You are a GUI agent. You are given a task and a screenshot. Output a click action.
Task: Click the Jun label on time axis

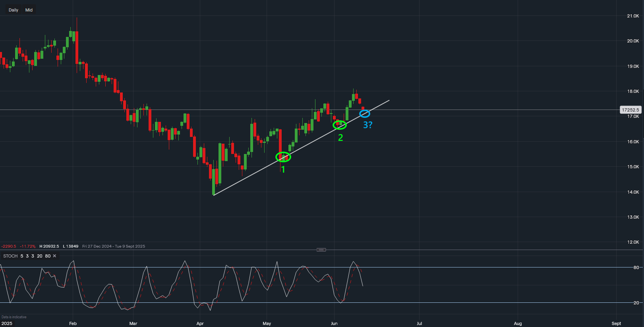click(334, 323)
